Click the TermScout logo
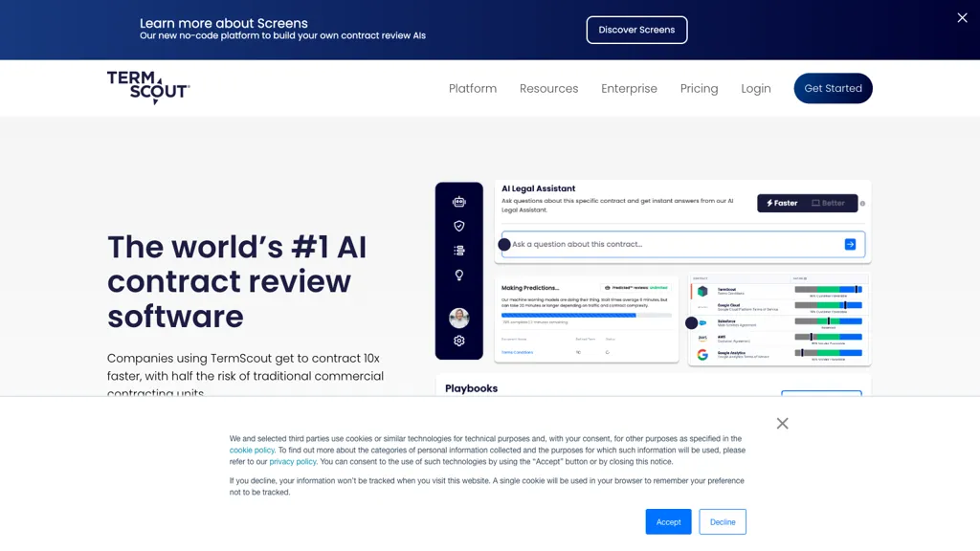The image size is (980, 551). pyautogui.click(x=148, y=88)
